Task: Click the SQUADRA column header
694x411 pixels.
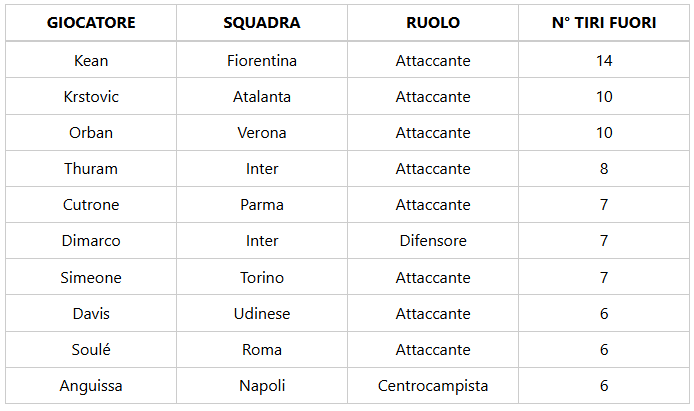Action: tap(262, 23)
